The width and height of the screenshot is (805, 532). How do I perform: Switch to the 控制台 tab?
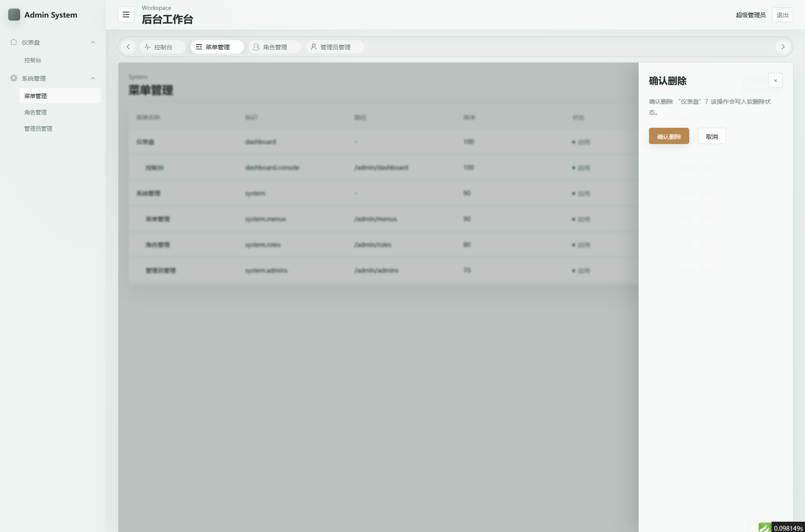163,47
